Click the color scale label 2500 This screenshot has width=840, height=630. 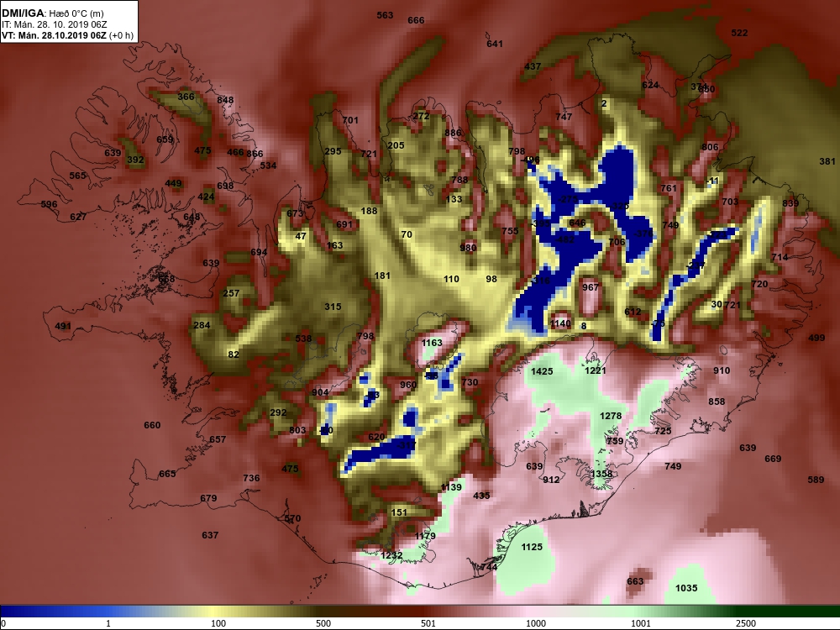tap(746, 623)
